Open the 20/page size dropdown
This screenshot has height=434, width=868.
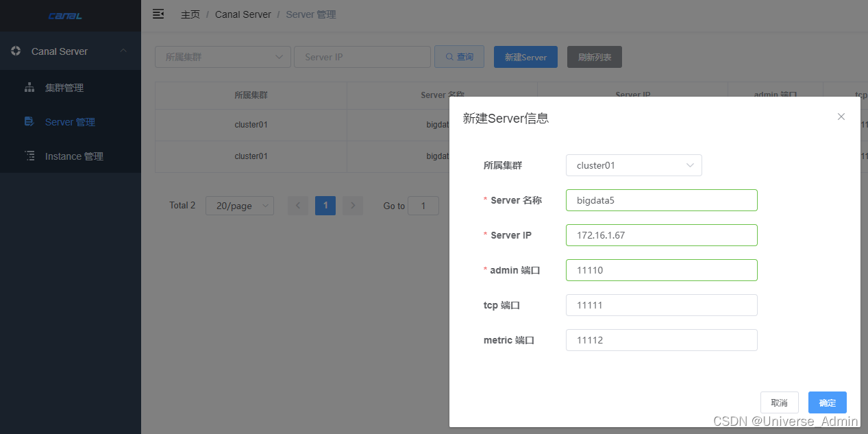(x=239, y=206)
